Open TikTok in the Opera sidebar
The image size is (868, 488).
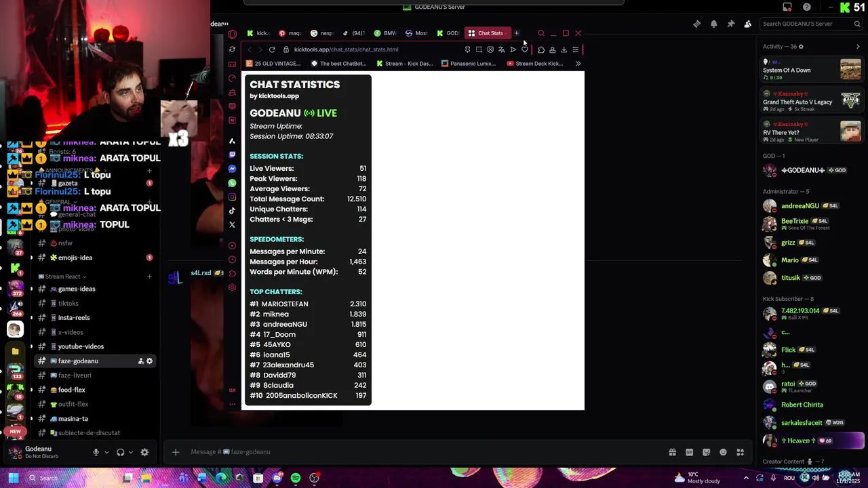coord(233,211)
